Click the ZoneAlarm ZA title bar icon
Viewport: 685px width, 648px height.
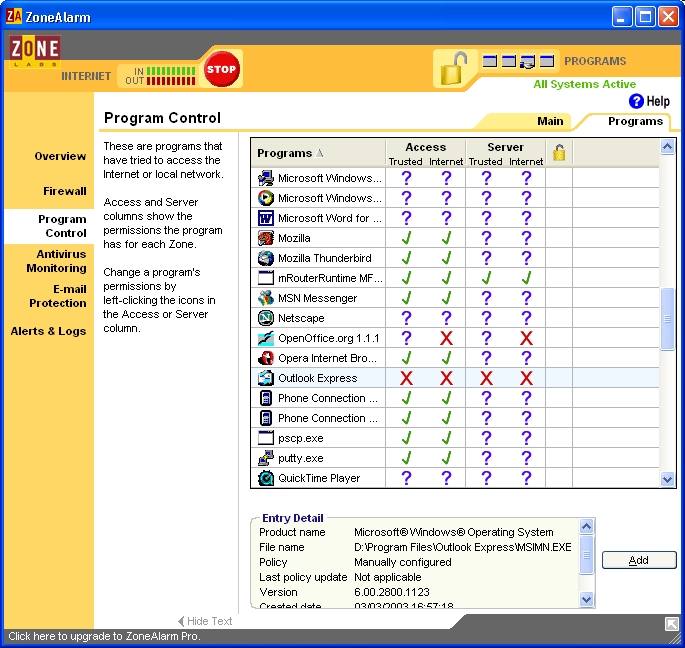[14, 17]
